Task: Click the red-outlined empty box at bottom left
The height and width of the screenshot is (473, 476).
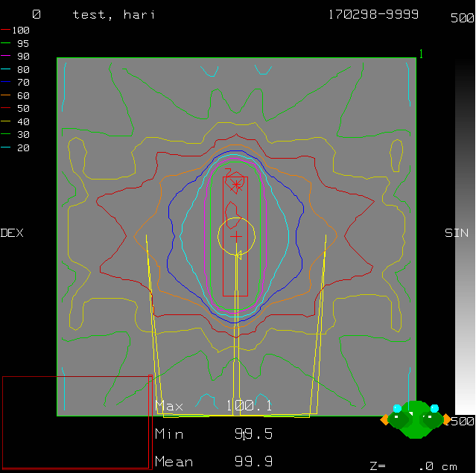Action: pyautogui.click(x=77, y=422)
